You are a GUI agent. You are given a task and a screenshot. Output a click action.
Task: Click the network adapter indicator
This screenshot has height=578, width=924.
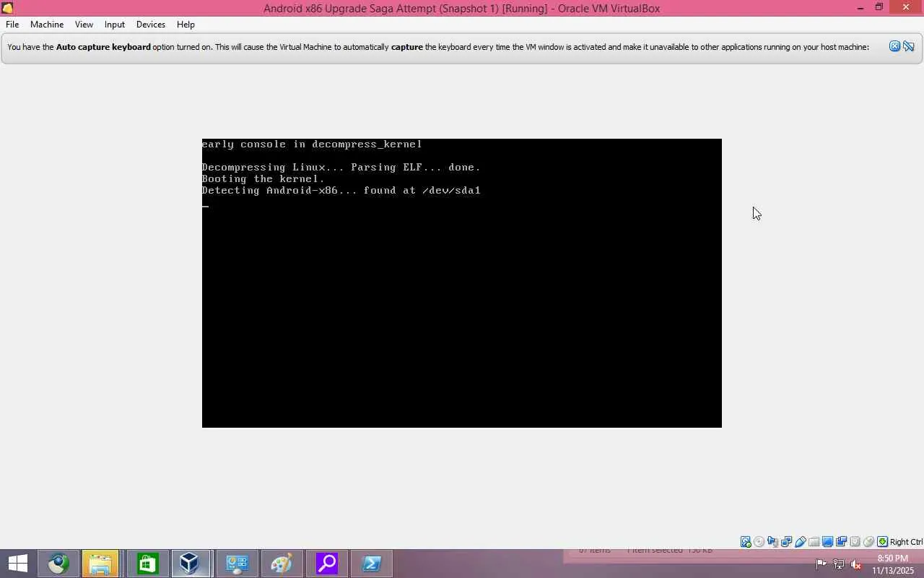click(786, 542)
